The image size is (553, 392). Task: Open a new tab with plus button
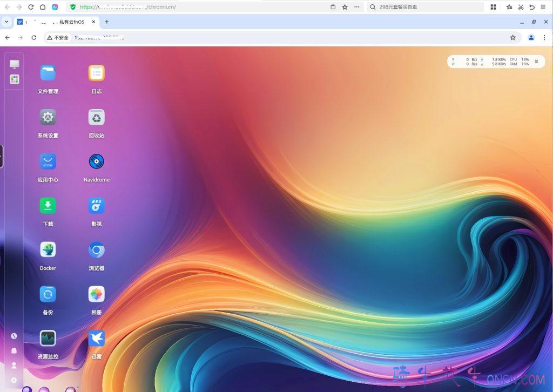point(106,22)
